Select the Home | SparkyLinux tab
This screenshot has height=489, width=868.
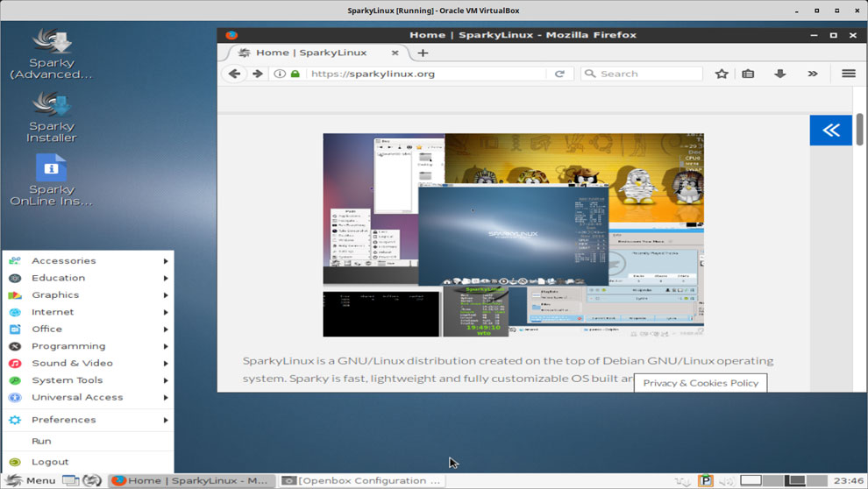tap(318, 53)
